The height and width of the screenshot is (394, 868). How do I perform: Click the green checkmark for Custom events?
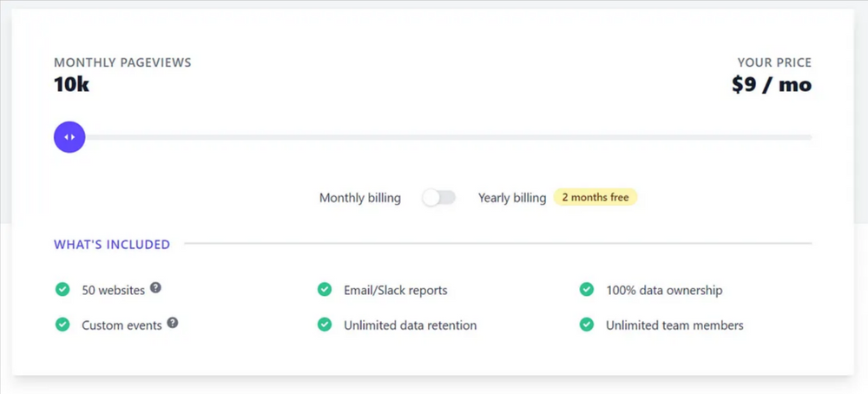62,325
